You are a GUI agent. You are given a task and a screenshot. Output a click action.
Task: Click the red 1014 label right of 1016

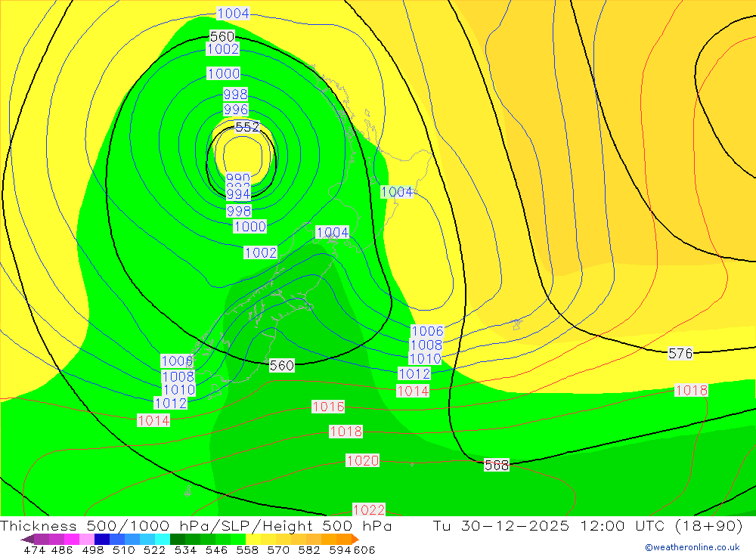413,391
